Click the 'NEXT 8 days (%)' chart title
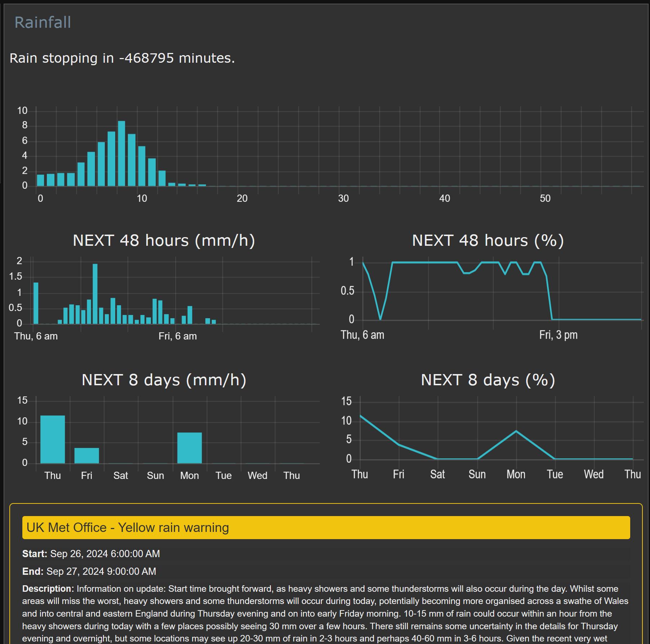The image size is (650, 644). (x=488, y=380)
